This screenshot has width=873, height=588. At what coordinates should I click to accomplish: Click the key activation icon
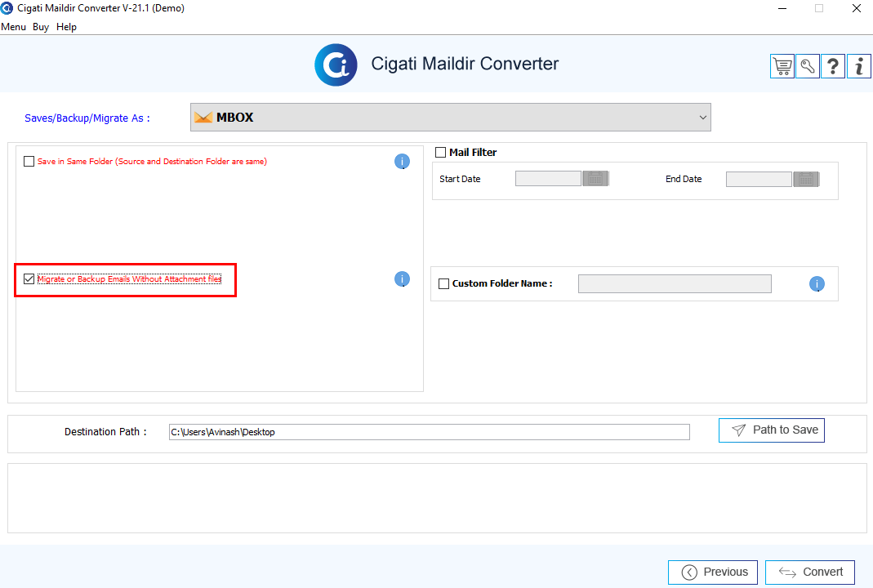pos(808,66)
